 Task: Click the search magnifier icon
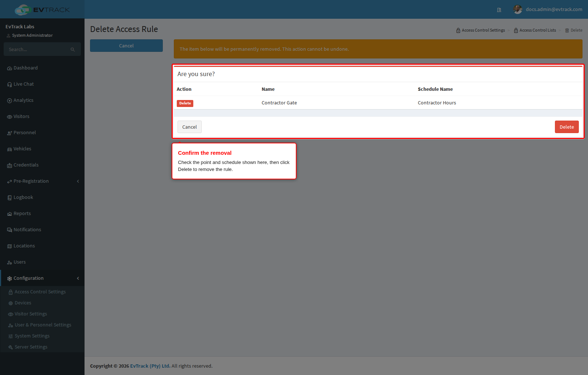(x=73, y=50)
